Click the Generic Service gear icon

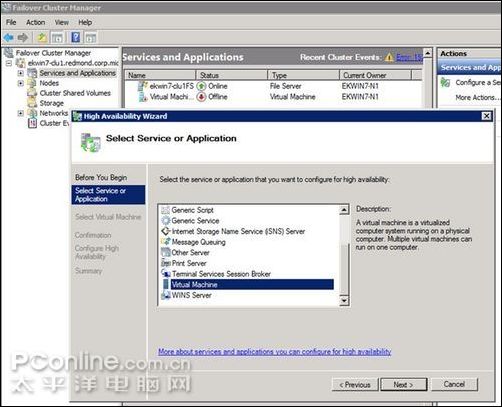pyautogui.click(x=166, y=221)
